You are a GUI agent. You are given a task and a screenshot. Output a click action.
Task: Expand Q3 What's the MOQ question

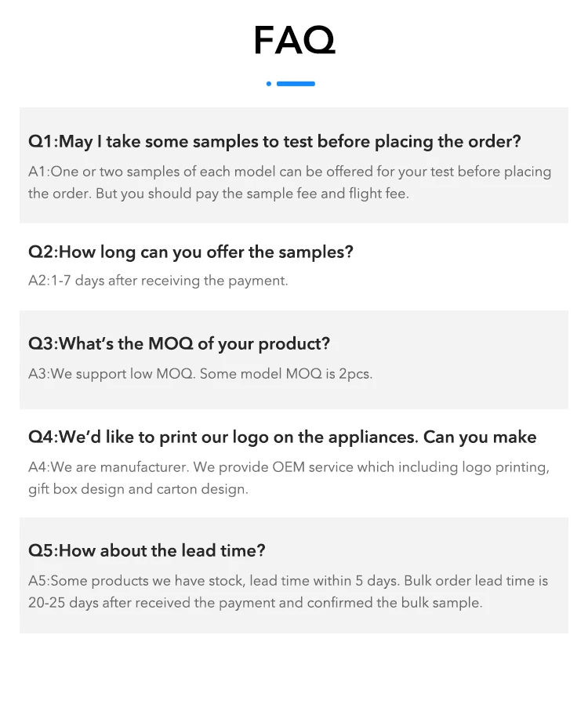(x=179, y=344)
